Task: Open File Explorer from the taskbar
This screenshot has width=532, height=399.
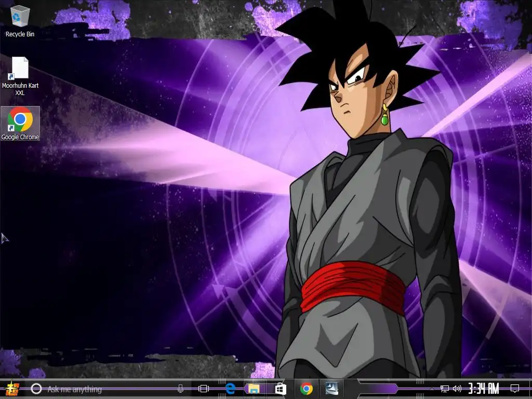Action: (x=254, y=389)
